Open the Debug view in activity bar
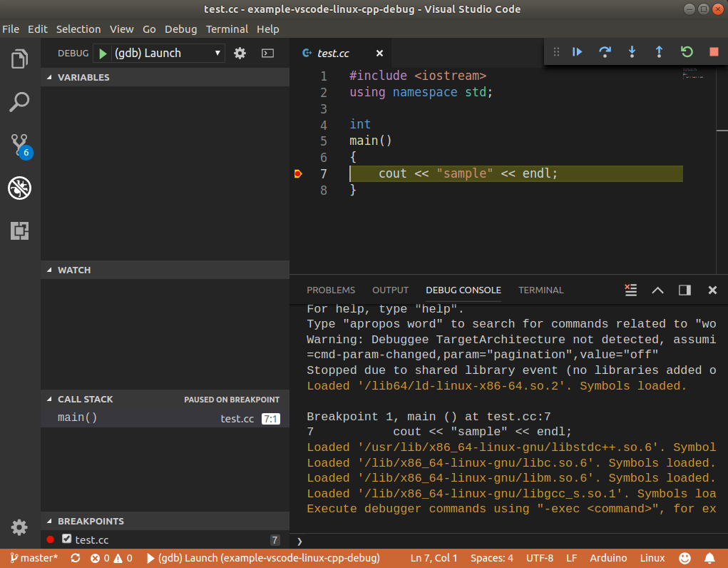 click(x=19, y=188)
